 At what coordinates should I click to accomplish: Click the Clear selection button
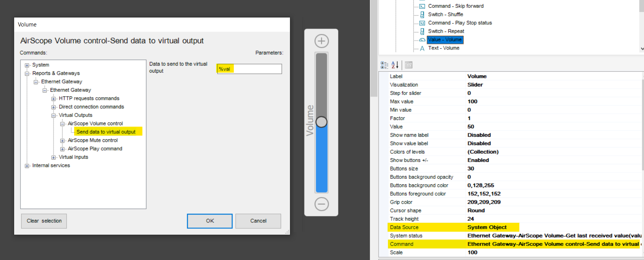[x=44, y=221]
